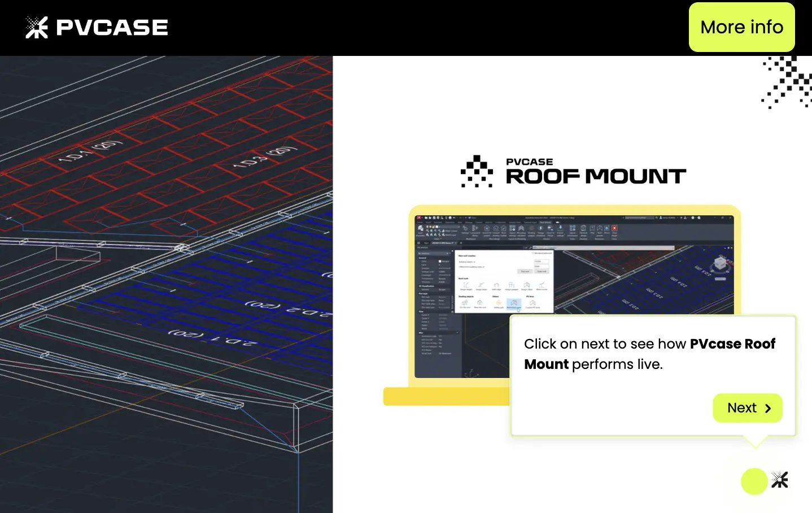Click the CAD roof layout image

tap(167, 284)
